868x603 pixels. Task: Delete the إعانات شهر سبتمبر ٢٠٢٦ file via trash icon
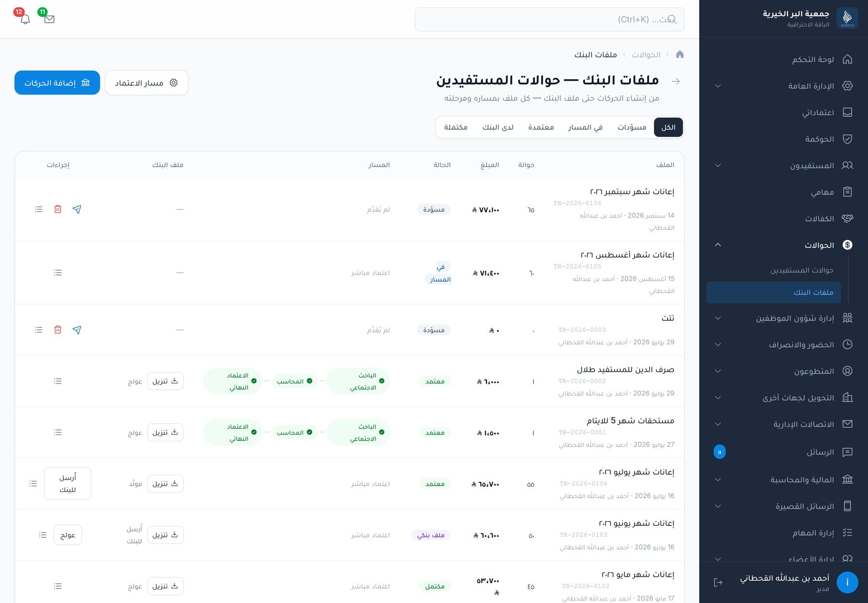[58, 209]
